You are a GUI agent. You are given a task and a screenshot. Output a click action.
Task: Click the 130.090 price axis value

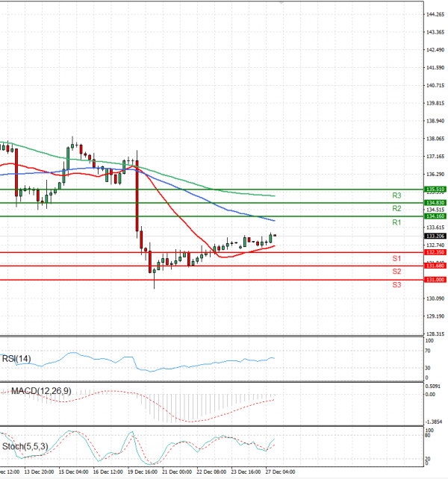click(435, 298)
